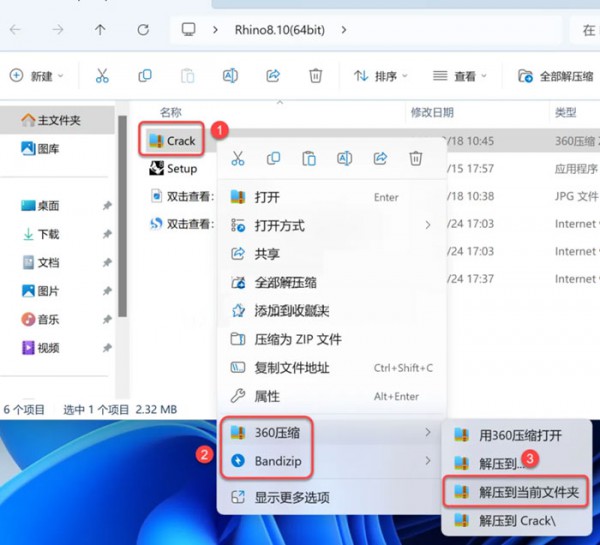Viewport: 600px width, 545px height.
Task: Expand the 360压缩 submenu
Action: [x=331, y=433]
